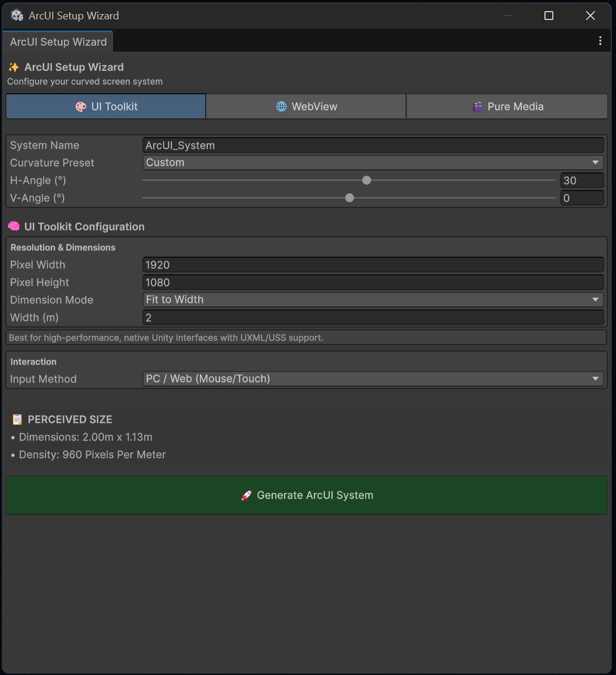
Task: Click the 'UI Toolkit Configuration' heading text
Action: click(84, 226)
